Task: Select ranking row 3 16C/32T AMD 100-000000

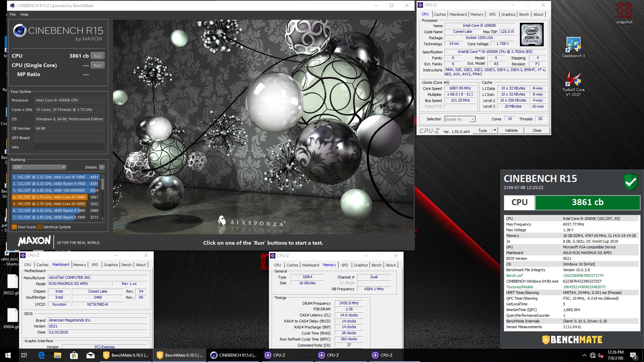Action: point(56,190)
